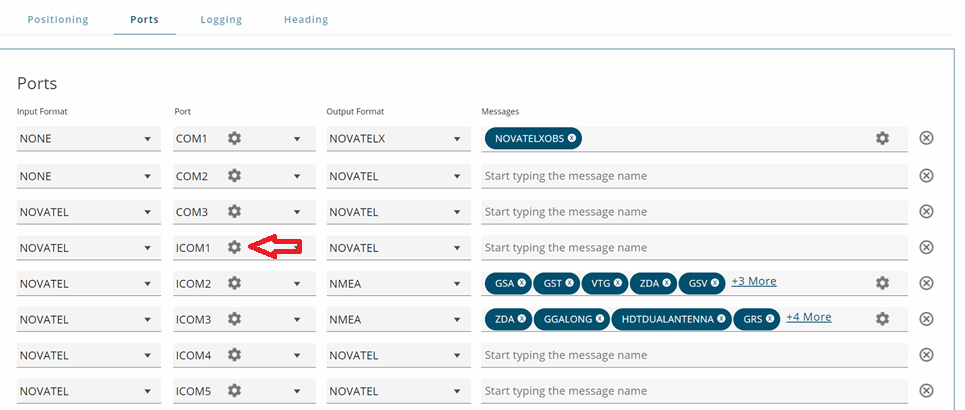The height and width of the screenshot is (410, 965).
Task: Click message name field for ICOM1
Action: 694,247
